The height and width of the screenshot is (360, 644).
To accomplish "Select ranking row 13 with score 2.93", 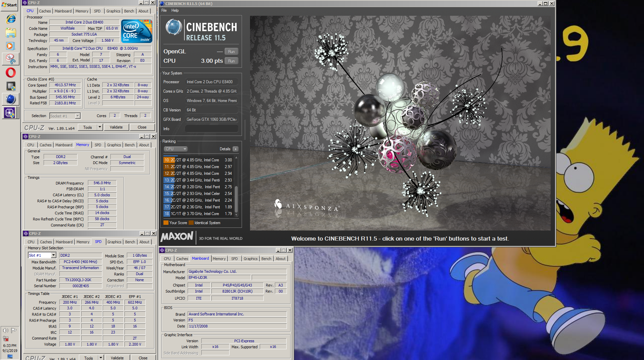I will pos(198,180).
